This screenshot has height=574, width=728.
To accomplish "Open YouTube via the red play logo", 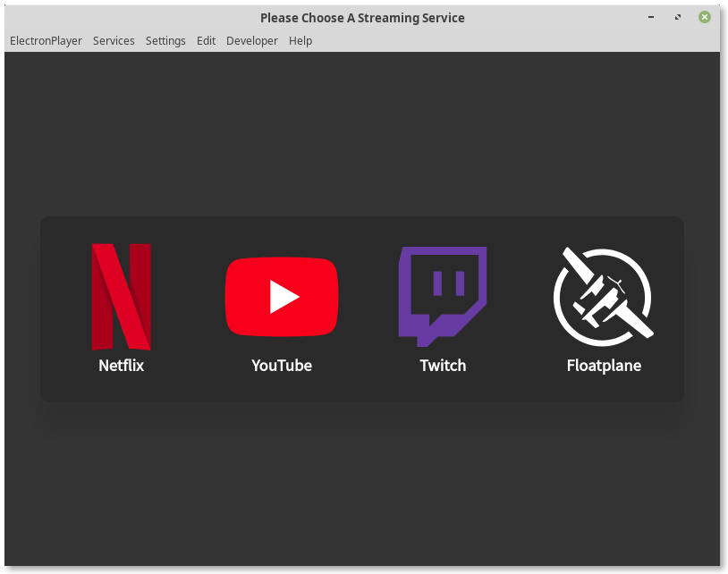I will 282,297.
